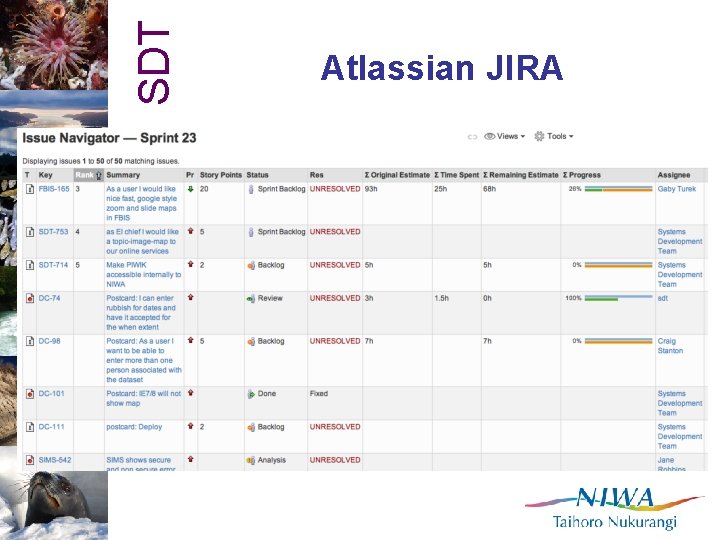Click the Backlog status icon for SDT-714

point(251,265)
